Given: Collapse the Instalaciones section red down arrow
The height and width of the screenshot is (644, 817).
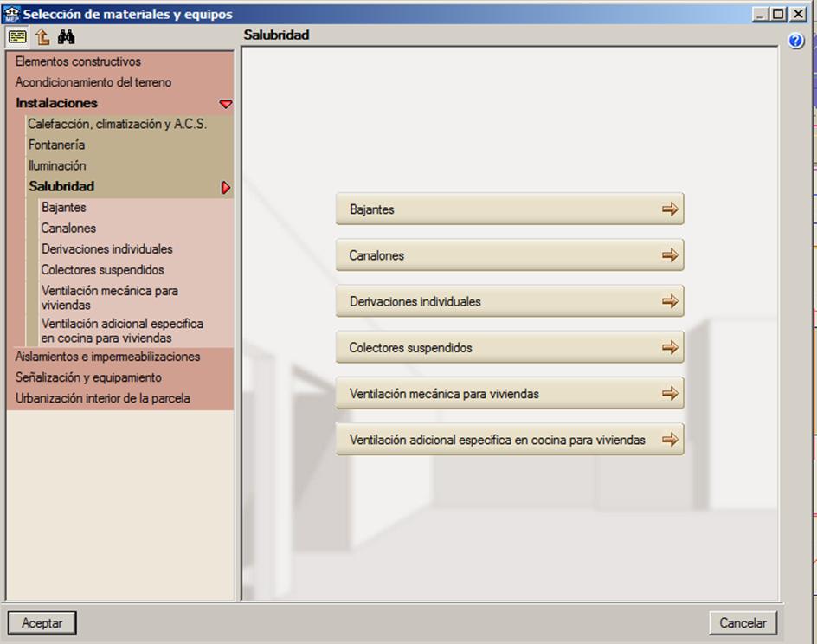Looking at the screenshot, I should [226, 104].
